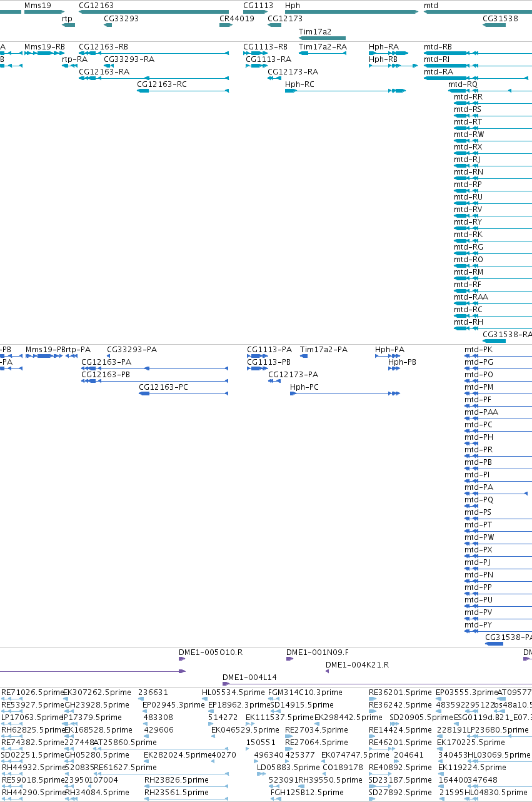Select the Mms19 gene label
This screenshot has width=532, height=802.
[38, 6]
